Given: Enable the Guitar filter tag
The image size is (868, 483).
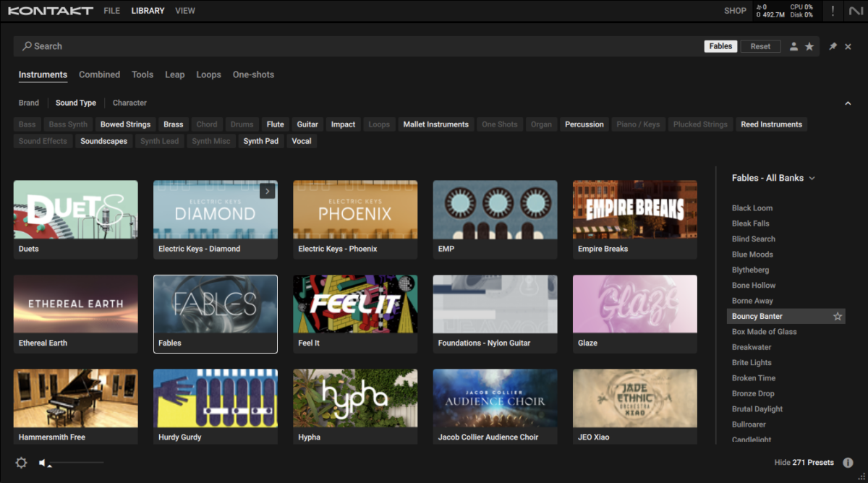Looking at the screenshot, I should [307, 124].
